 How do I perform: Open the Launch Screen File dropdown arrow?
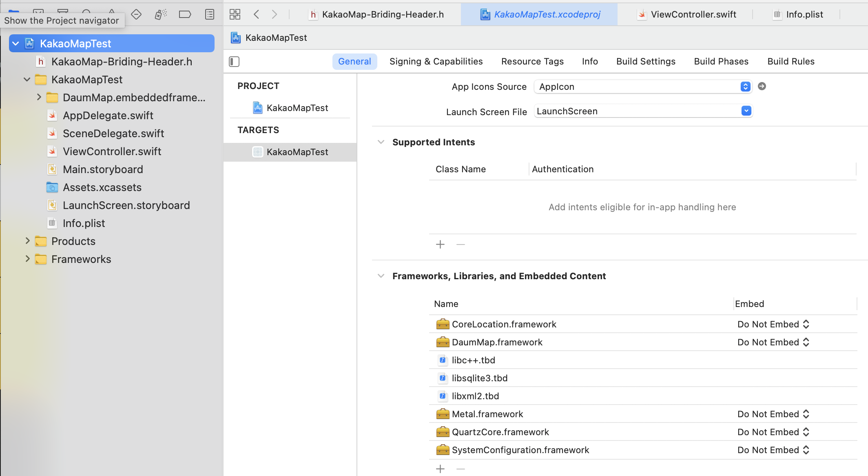pyautogui.click(x=746, y=111)
